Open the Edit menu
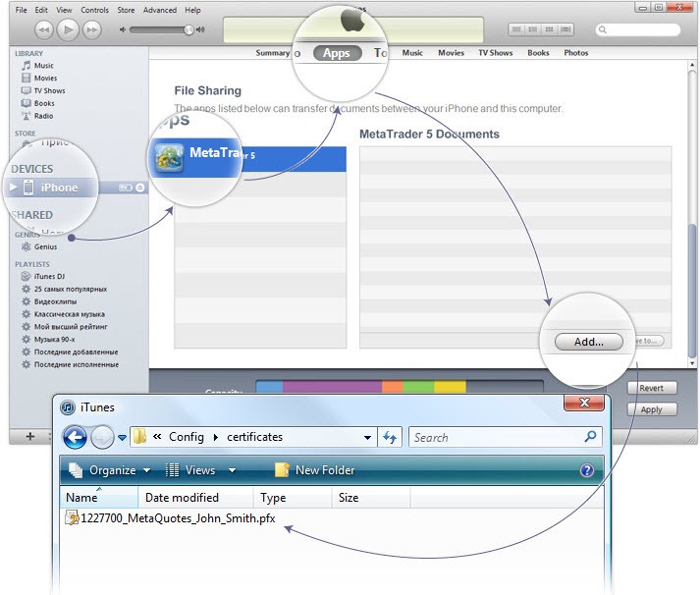The image size is (700, 595). tap(41, 10)
